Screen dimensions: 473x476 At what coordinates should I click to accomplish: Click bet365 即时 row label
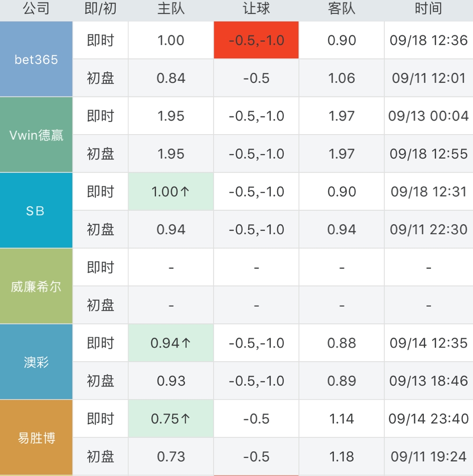point(100,40)
